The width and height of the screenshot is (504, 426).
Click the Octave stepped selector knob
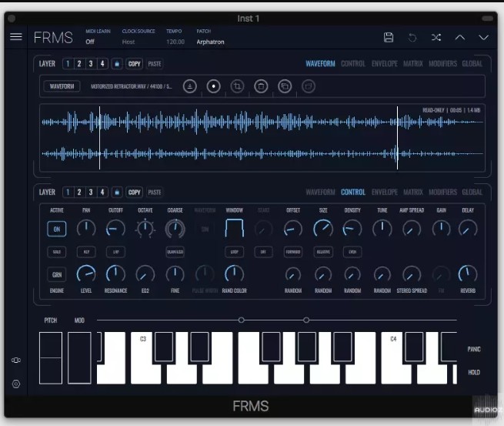(x=145, y=229)
